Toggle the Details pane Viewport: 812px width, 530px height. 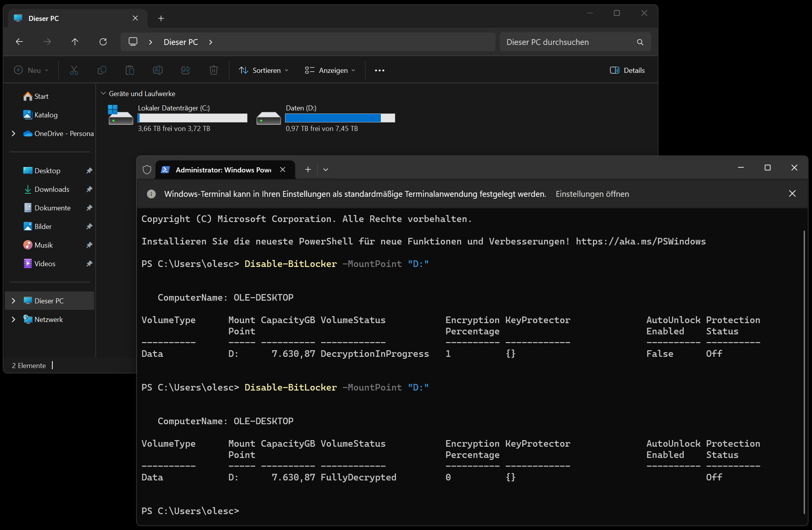[627, 71]
